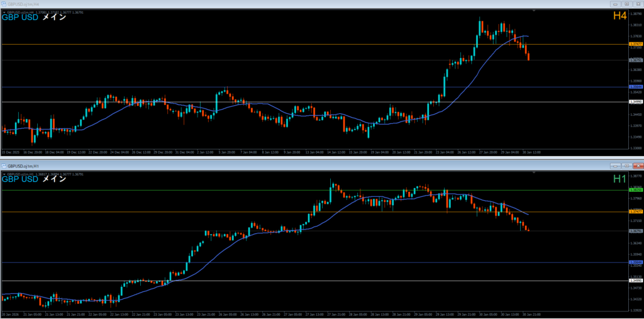Expand the small arrow before GBPUSD H4 info text

pos(4,11)
